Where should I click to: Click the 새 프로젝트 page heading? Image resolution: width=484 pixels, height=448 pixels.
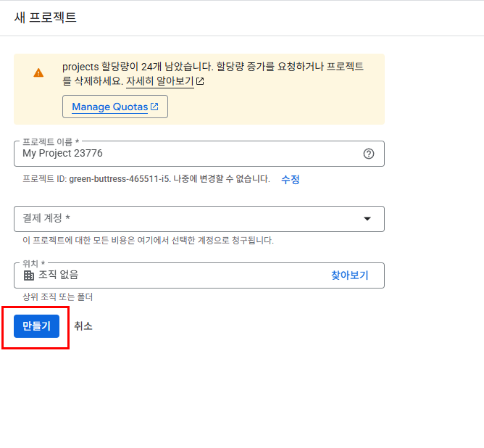point(45,17)
